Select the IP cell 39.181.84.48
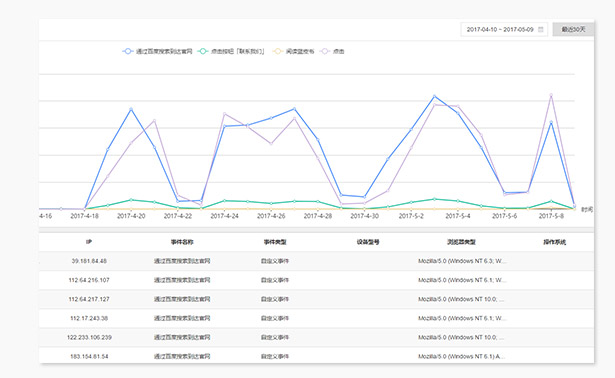615x378 pixels. point(89,261)
